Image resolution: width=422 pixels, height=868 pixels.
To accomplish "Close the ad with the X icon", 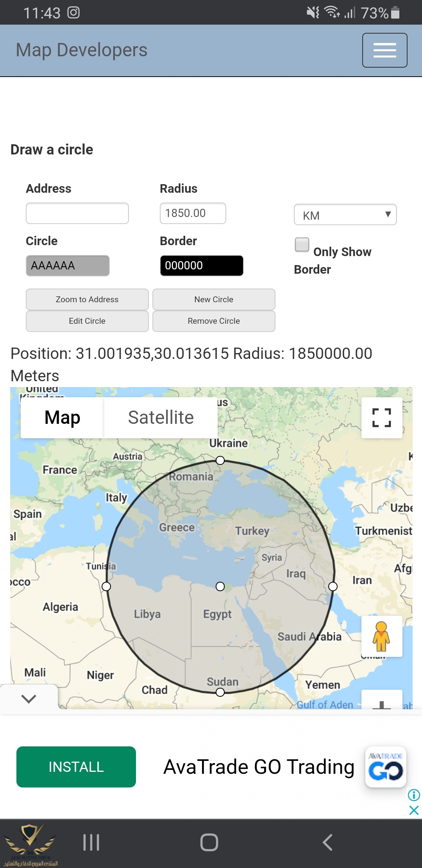I will pos(414,810).
